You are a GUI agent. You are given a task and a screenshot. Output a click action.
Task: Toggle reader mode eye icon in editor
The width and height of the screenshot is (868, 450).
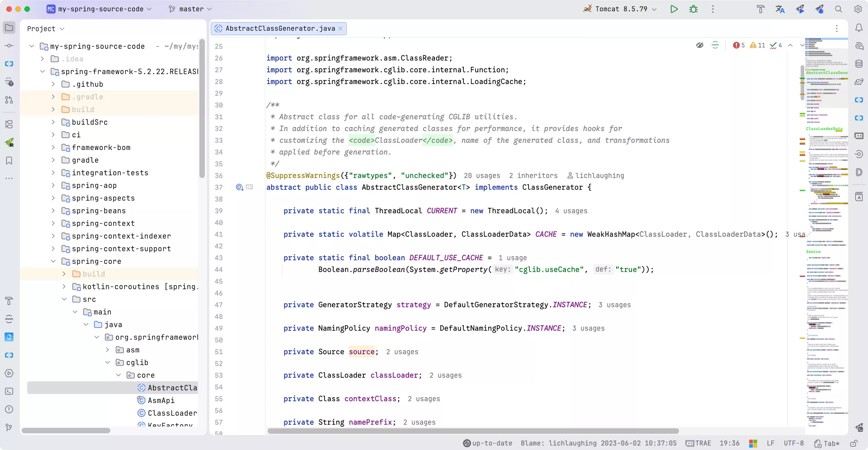(x=700, y=45)
